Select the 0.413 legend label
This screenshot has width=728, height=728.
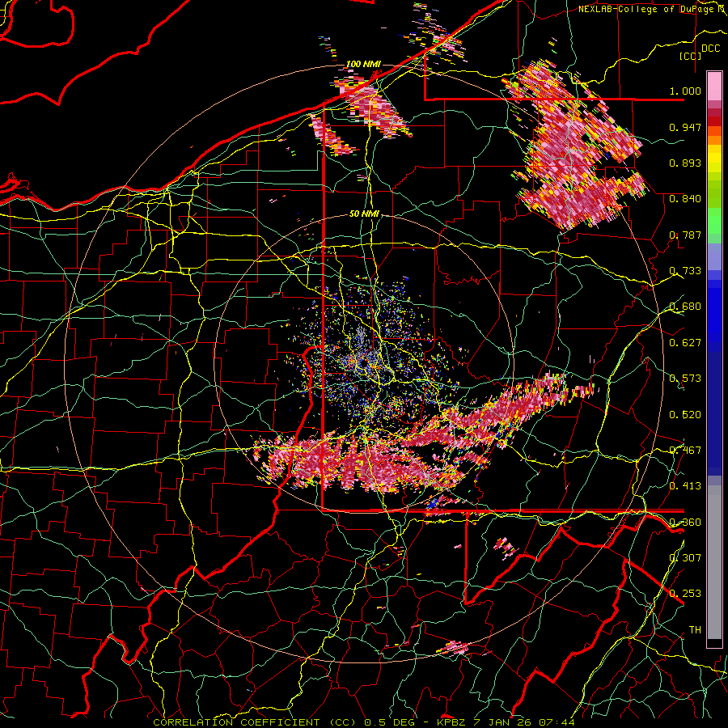tap(685, 486)
